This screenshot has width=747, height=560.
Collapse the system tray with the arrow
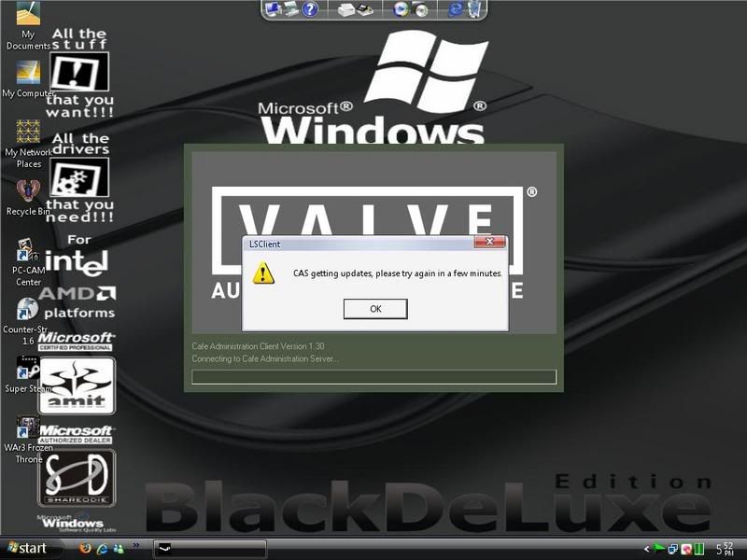click(x=646, y=549)
